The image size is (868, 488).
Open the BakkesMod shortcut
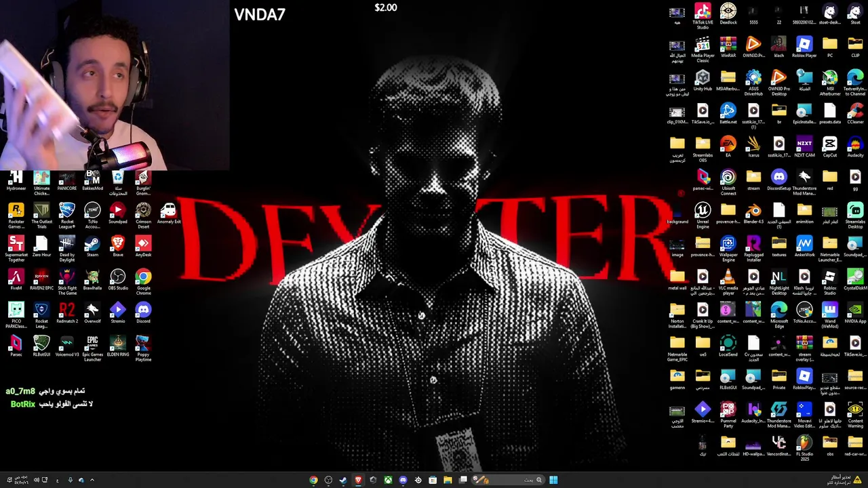point(92,181)
